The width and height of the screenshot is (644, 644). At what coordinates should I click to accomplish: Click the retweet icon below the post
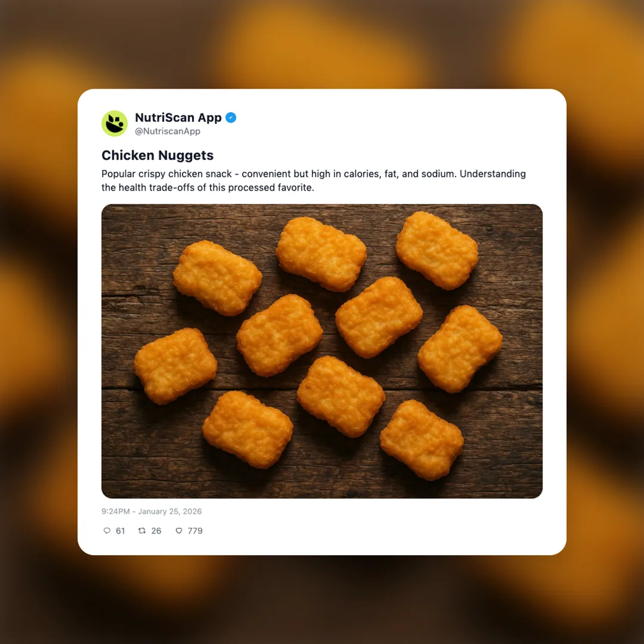143,531
